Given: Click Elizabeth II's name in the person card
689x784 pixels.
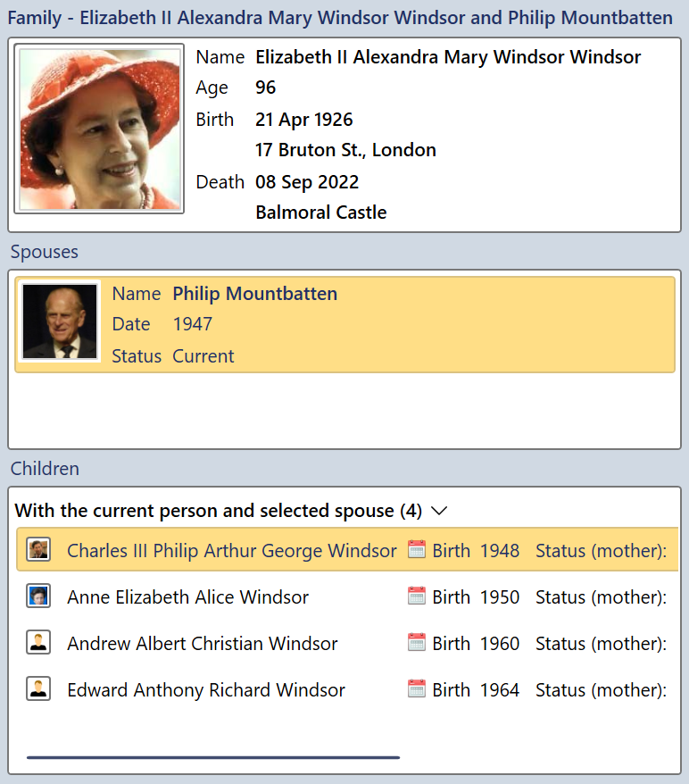Looking at the screenshot, I should [x=447, y=57].
